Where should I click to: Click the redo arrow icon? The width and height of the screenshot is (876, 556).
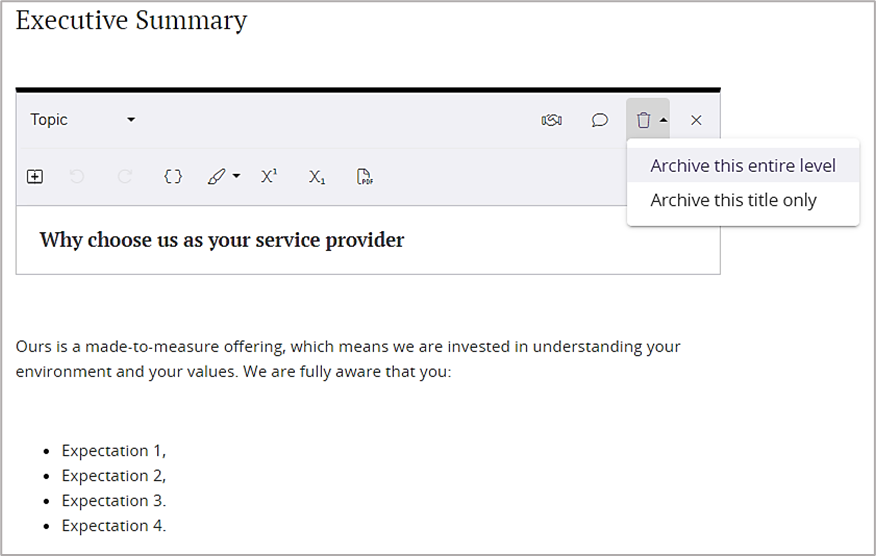pyautogui.click(x=125, y=177)
